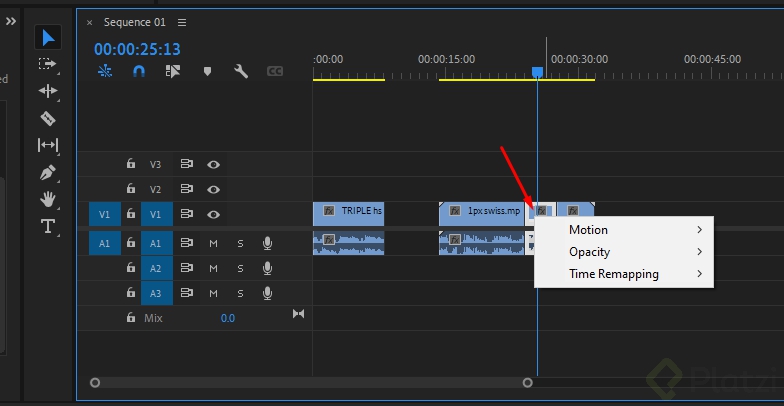Screen dimensions: 784x406
Task: Toggle lock on track V1
Action: tap(130, 214)
